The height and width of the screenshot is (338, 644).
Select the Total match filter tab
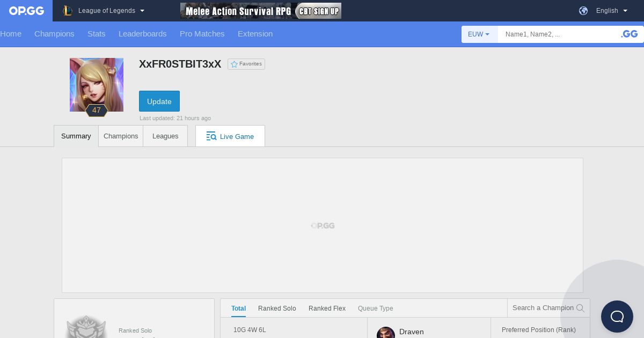pyautogui.click(x=239, y=308)
